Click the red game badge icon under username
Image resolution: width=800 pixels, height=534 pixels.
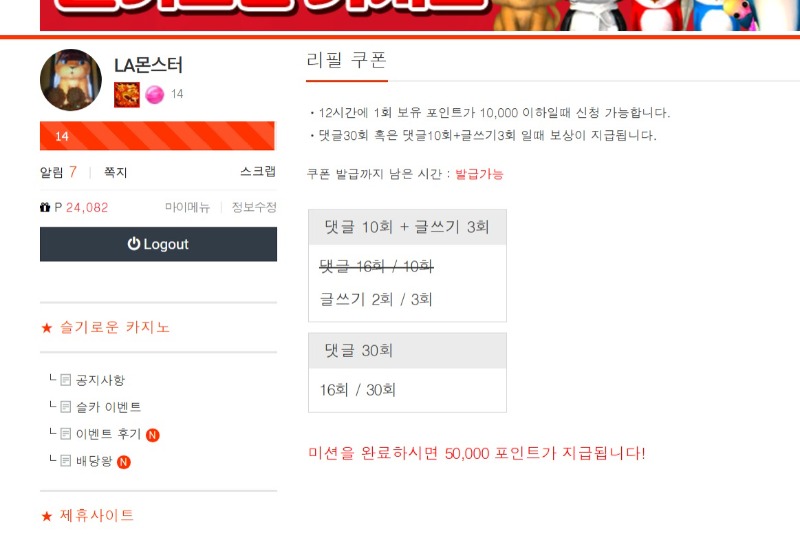click(127, 95)
